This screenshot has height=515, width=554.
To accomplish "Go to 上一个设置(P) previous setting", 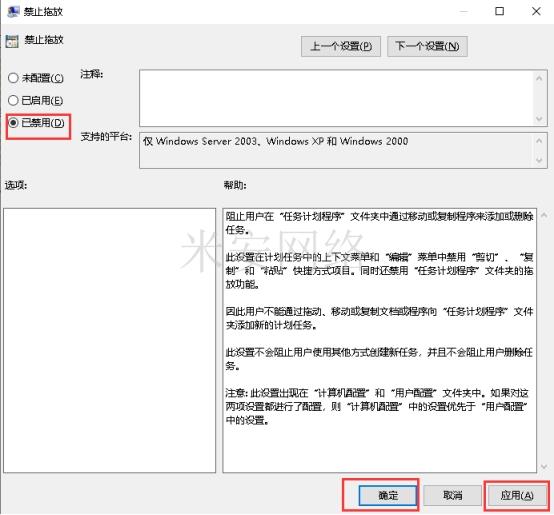I will [x=341, y=46].
